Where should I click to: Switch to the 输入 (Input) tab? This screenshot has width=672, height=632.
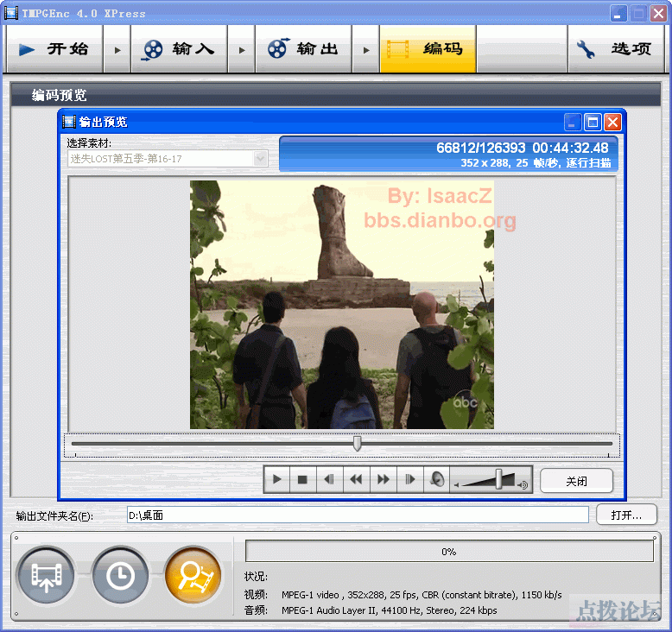(x=179, y=49)
